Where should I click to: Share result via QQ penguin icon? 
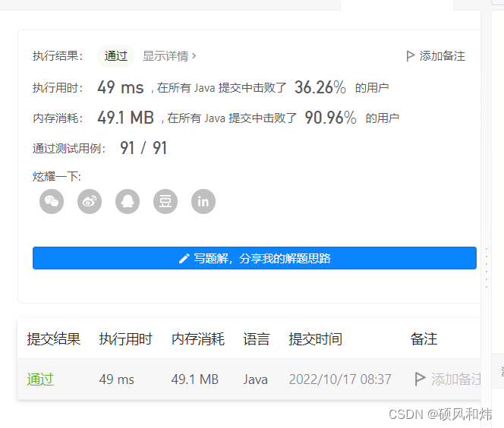coord(128,201)
